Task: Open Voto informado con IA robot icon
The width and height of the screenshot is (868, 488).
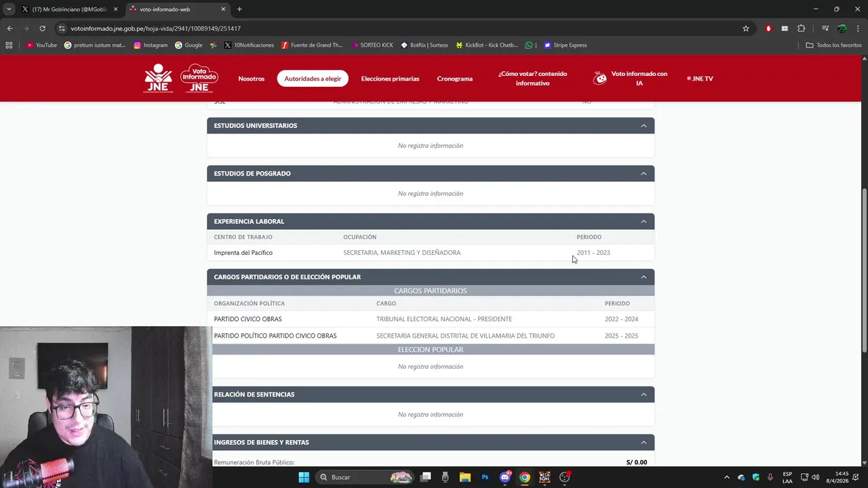Action: 599,78
